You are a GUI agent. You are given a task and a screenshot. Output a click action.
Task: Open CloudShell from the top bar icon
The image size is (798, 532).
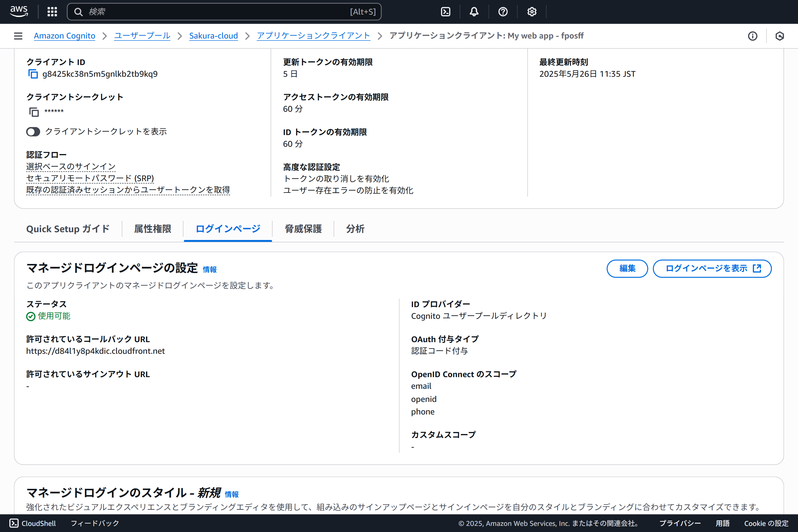click(x=445, y=12)
